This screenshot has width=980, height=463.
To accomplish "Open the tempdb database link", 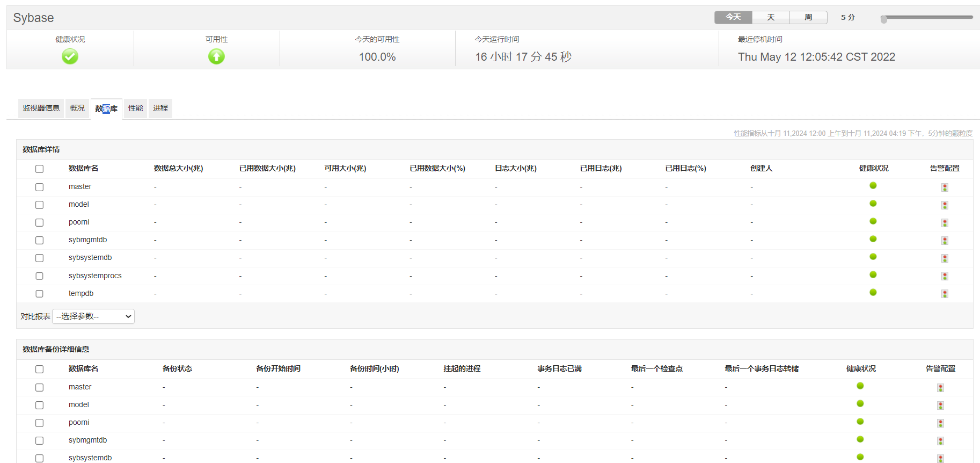I will point(81,293).
